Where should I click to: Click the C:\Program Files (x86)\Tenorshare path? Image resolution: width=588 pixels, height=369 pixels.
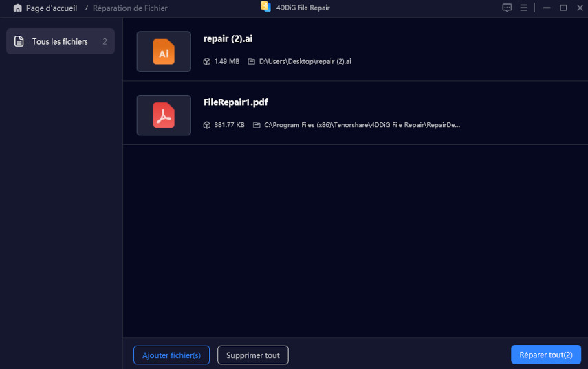[x=362, y=125]
